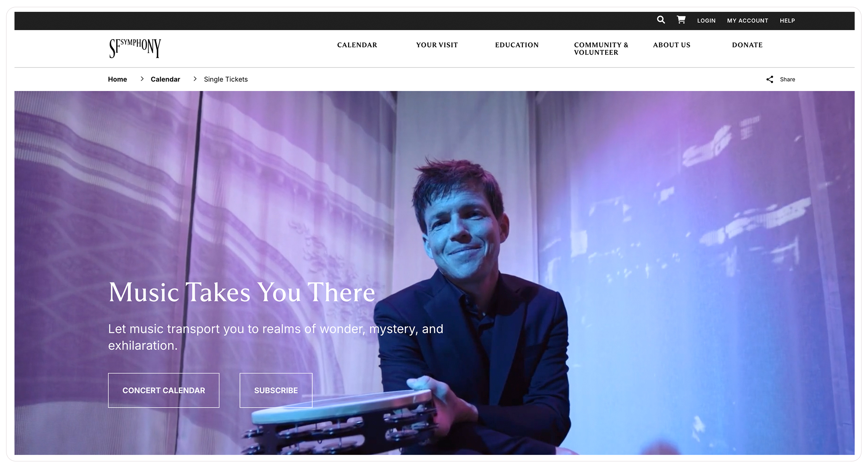Open the search magnifier icon
This screenshot has width=868, height=469.
click(661, 20)
